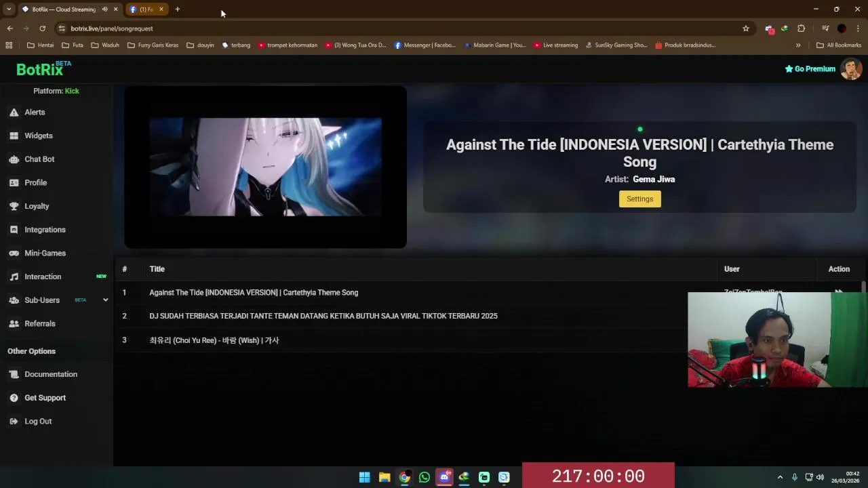Open the douyin bookmarks folder

click(200, 45)
